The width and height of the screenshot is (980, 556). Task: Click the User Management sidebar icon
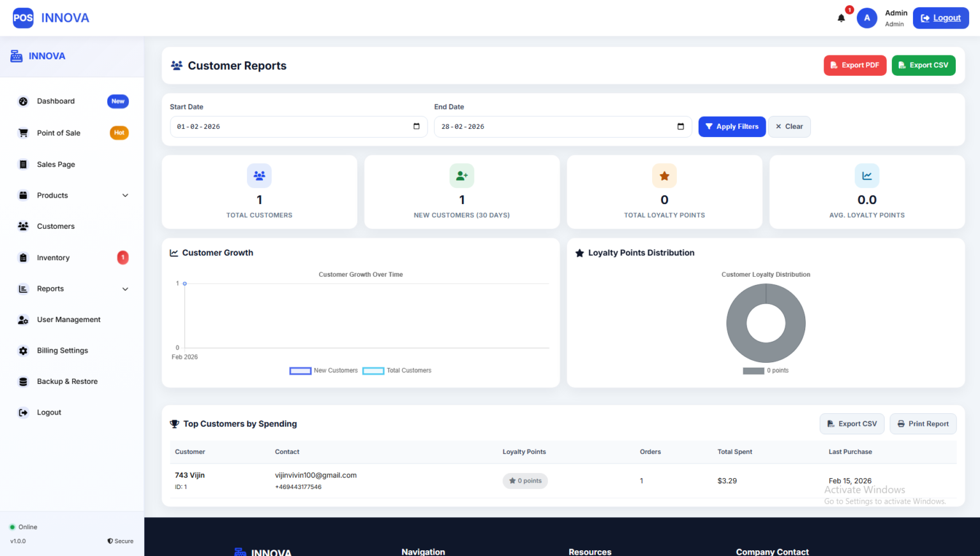(24, 320)
